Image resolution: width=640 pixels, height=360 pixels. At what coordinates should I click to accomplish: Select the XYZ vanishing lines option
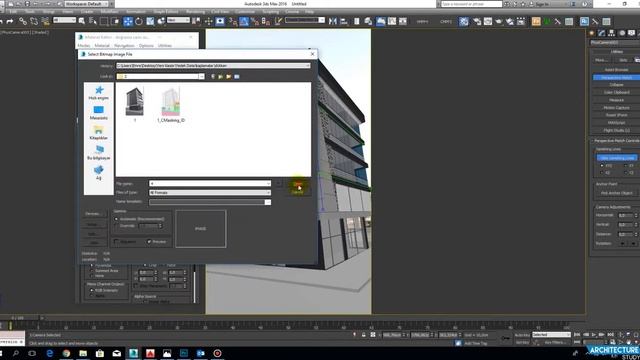(x=602, y=166)
